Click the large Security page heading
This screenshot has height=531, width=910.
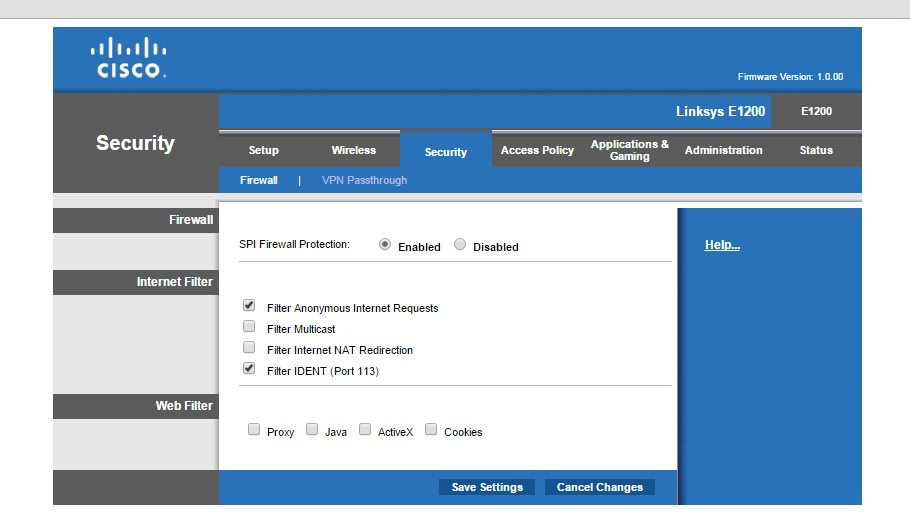[135, 143]
